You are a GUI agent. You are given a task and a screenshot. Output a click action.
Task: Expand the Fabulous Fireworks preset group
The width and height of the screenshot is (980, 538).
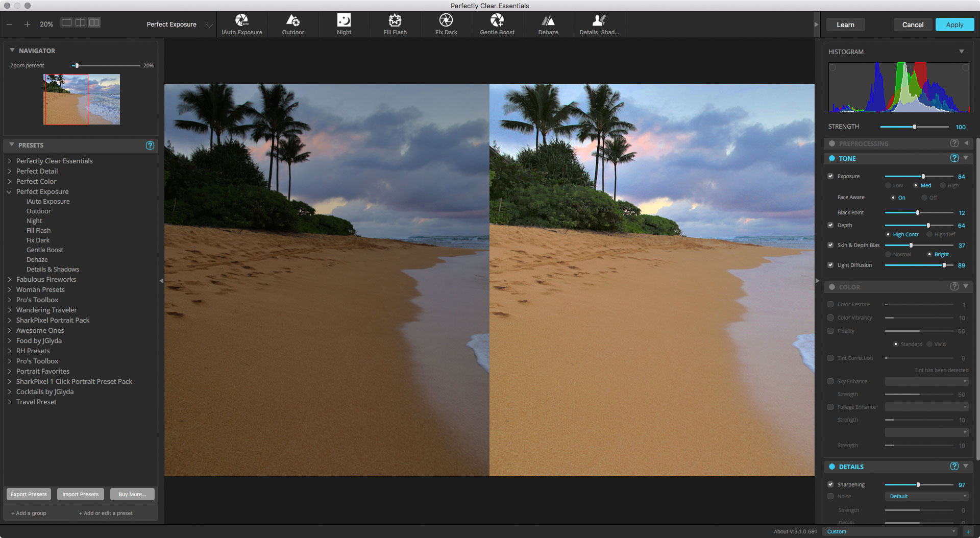point(10,279)
